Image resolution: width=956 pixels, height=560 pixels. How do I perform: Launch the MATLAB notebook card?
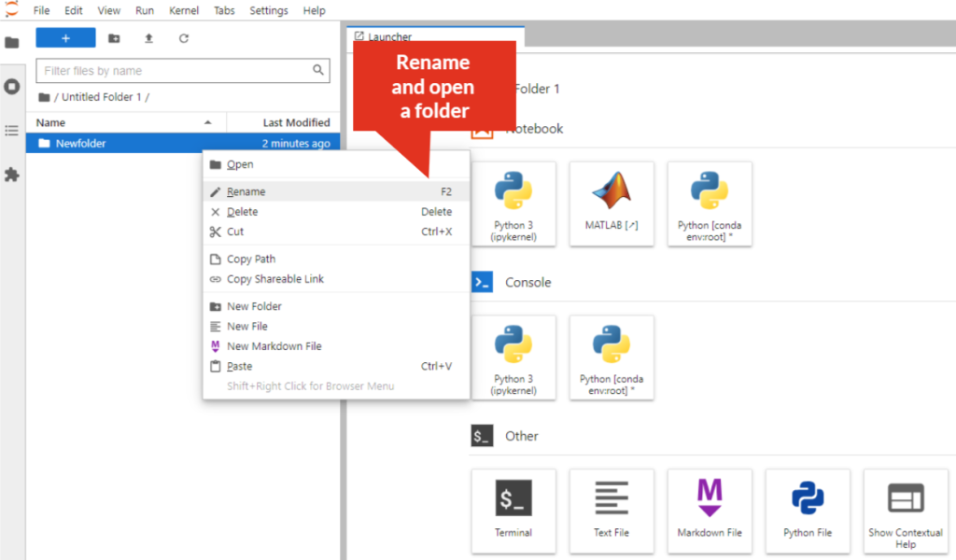pyautogui.click(x=612, y=204)
